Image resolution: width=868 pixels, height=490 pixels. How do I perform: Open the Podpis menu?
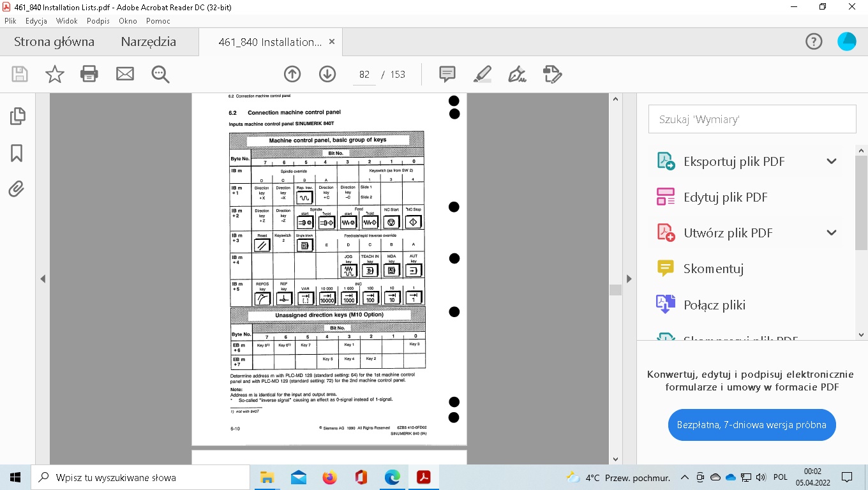98,21
